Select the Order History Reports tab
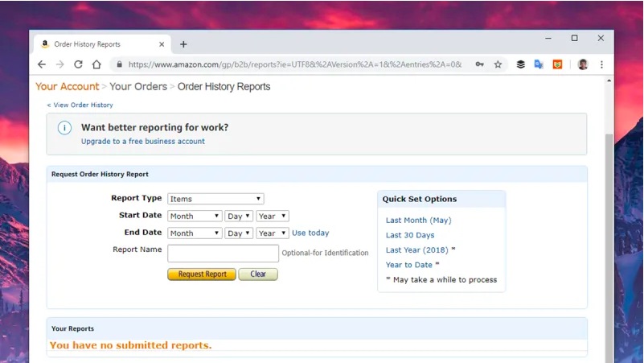 tap(102, 44)
